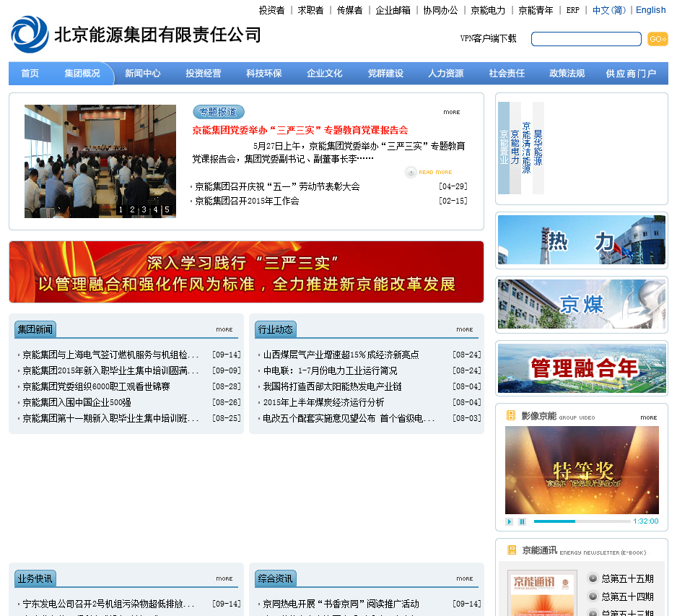677x616 pixels.
Task: Open the 供应商门户 navigation tab
Action: click(x=631, y=74)
